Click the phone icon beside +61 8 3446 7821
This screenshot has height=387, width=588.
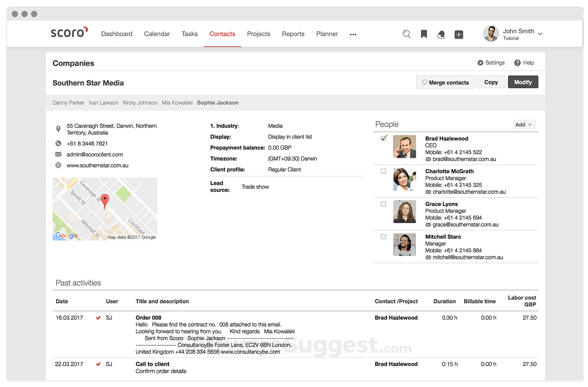point(58,144)
